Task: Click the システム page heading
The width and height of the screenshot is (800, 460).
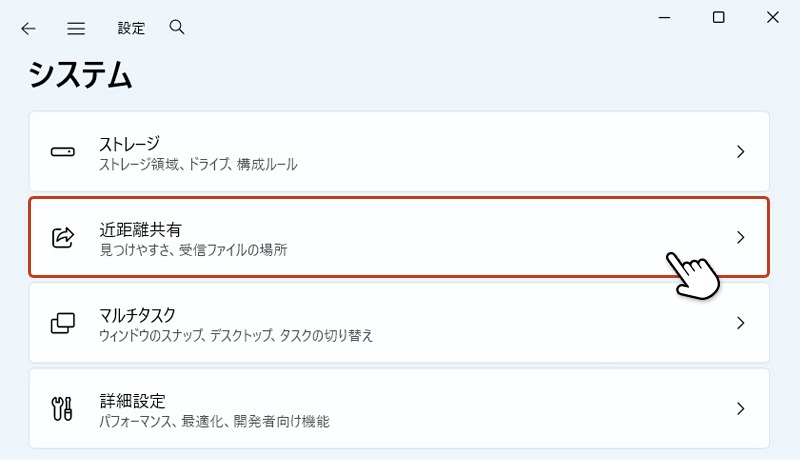Action: tap(80, 75)
